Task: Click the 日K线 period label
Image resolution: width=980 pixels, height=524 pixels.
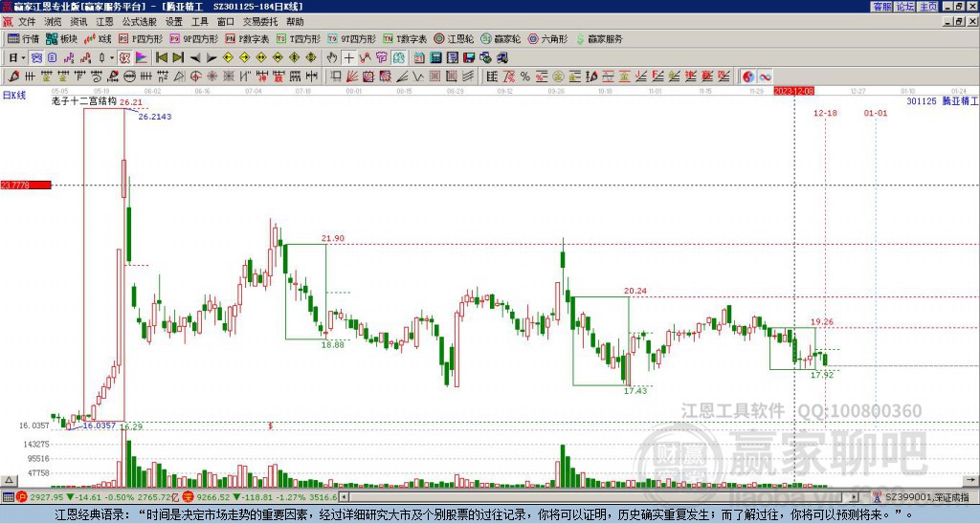Action: coord(14,96)
